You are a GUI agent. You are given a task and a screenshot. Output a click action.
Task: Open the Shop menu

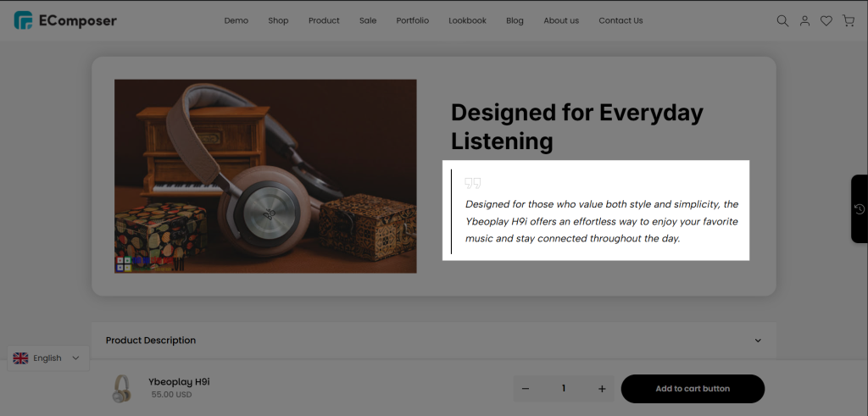[x=278, y=20]
